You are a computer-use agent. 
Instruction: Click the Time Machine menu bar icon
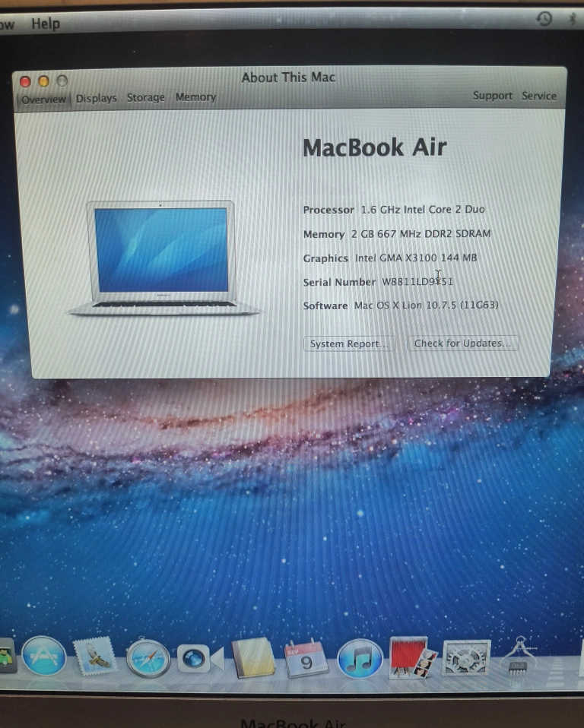544,20
